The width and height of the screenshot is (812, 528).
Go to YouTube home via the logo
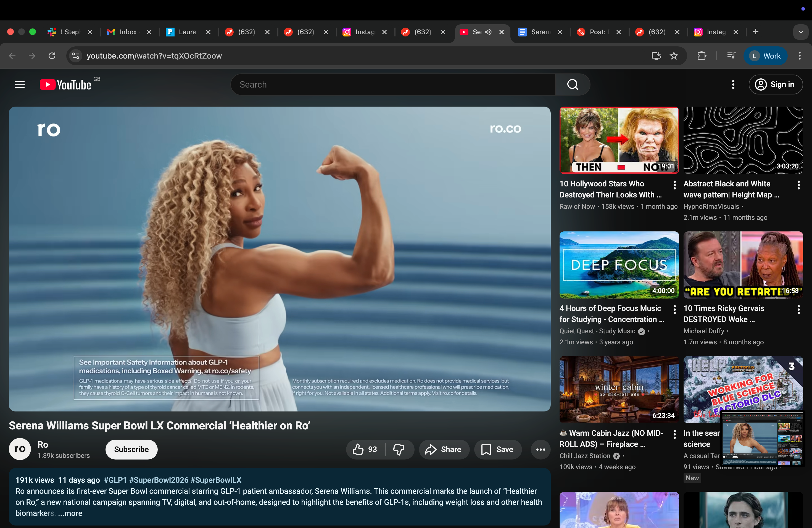coord(65,85)
